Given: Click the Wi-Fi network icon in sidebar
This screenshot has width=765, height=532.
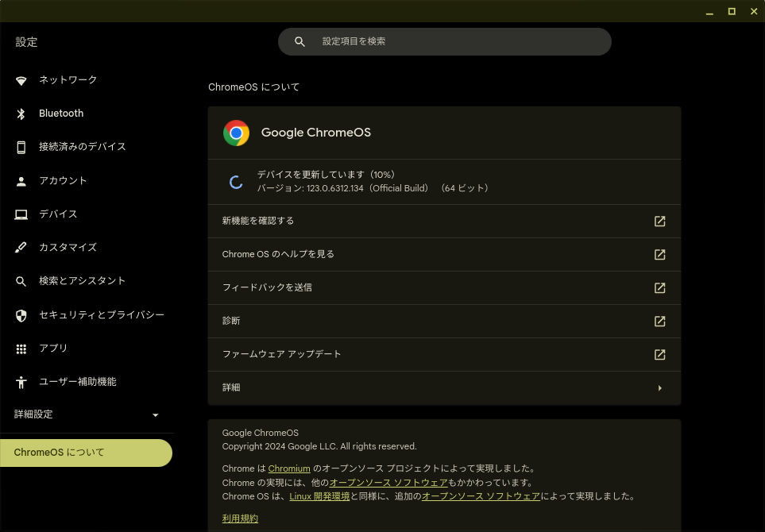Looking at the screenshot, I should point(21,80).
